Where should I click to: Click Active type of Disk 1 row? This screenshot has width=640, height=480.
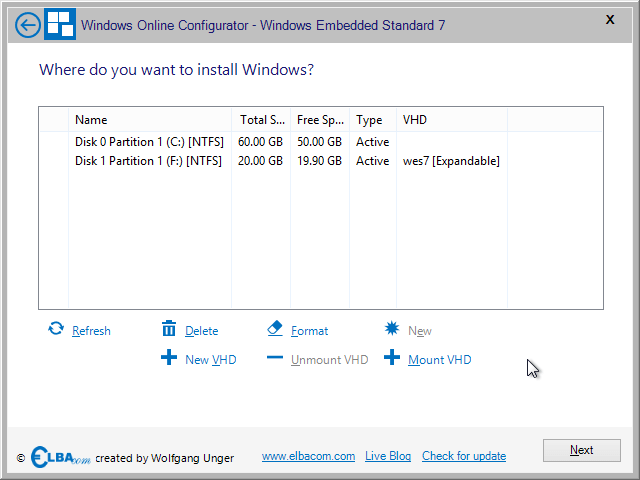tap(373, 161)
